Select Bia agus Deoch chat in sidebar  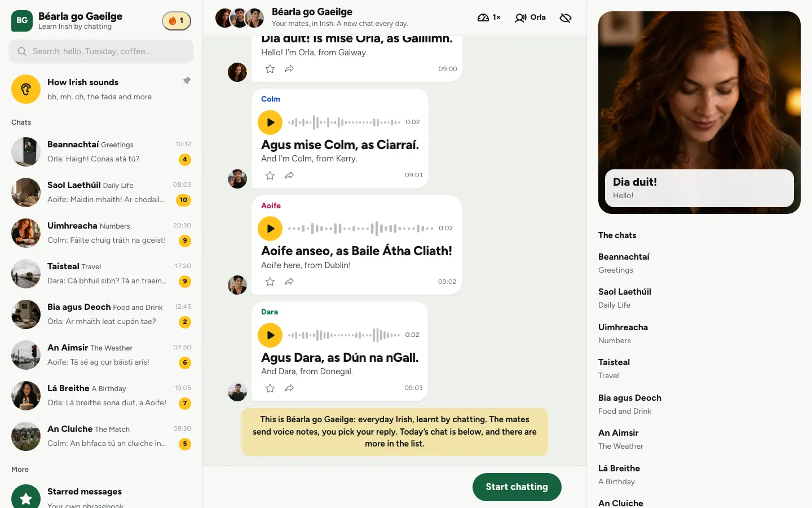(101, 314)
